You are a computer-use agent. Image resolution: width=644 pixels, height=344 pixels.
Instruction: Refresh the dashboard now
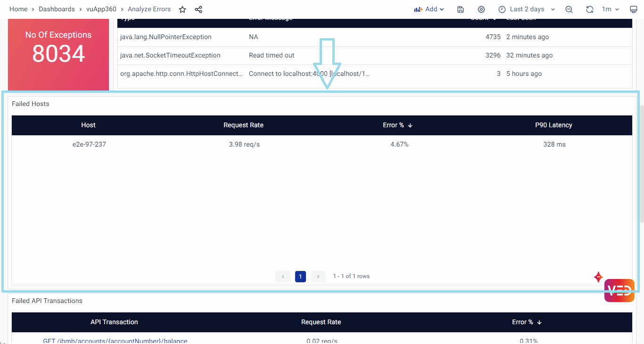click(x=589, y=9)
